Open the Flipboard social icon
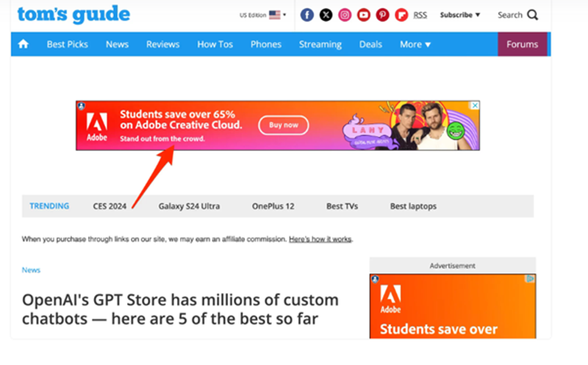Image resolution: width=588 pixels, height=365 pixels. point(401,15)
